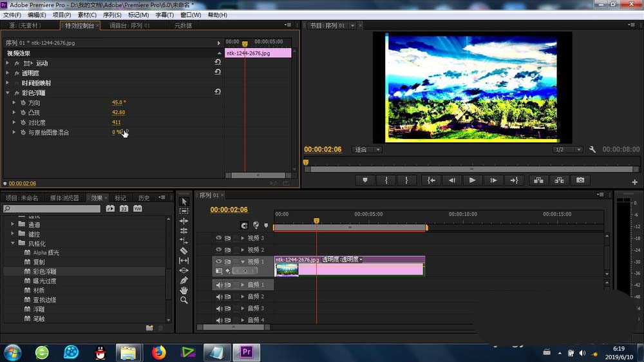Select the 查找边缘 effect

click(x=45, y=300)
